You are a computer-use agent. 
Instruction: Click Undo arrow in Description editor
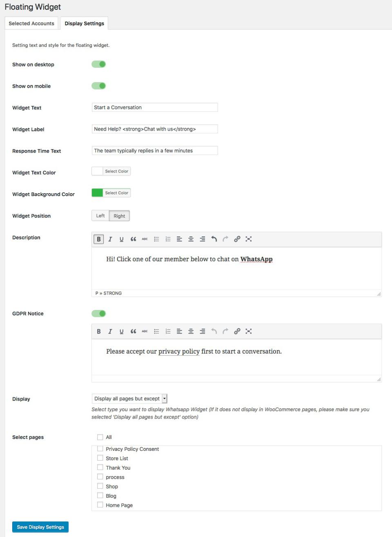[214, 239]
